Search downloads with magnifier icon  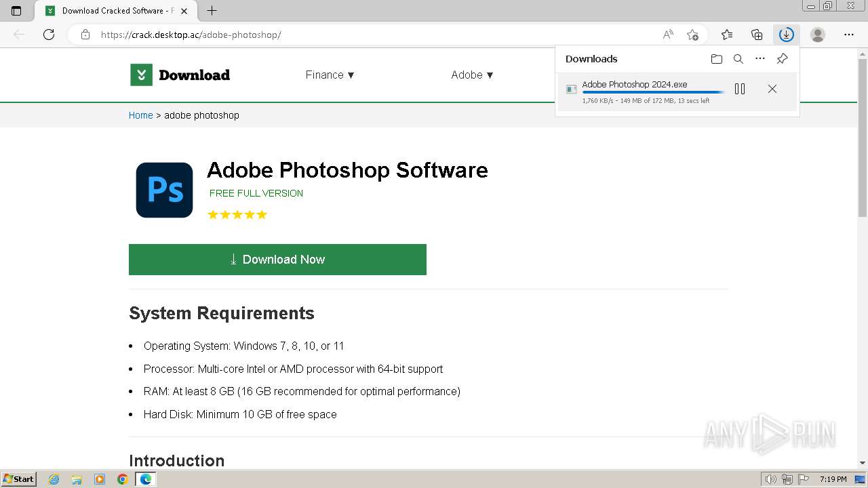click(x=738, y=59)
